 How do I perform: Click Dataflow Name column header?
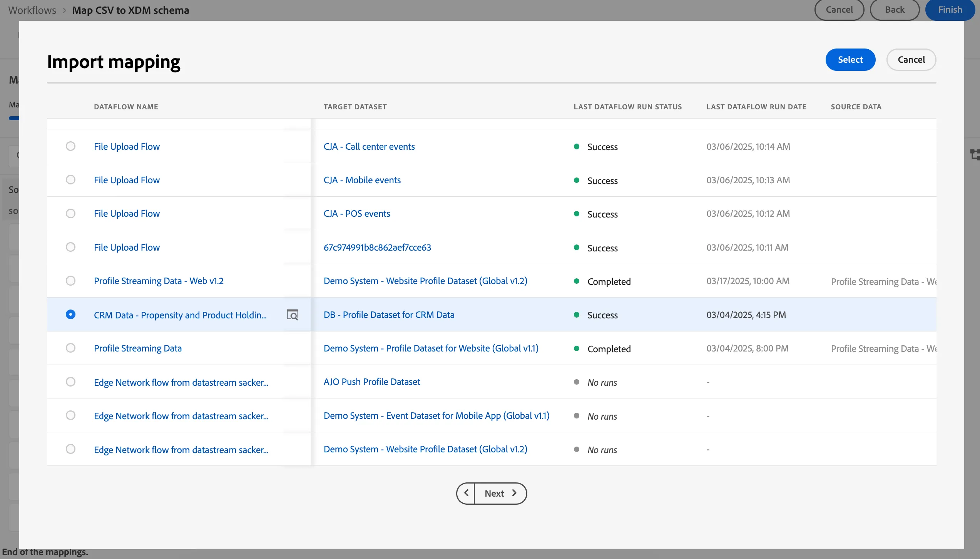click(x=126, y=107)
